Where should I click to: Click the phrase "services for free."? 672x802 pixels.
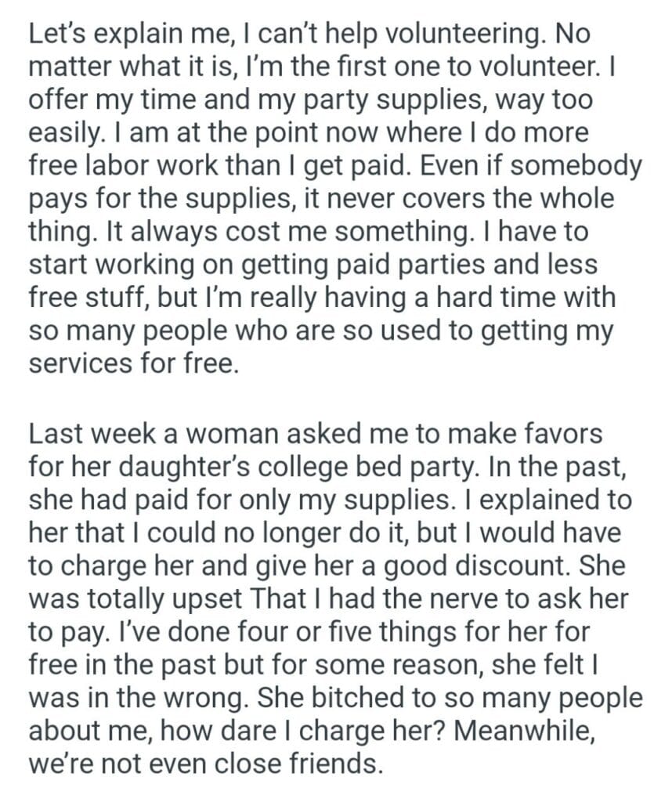tap(132, 364)
